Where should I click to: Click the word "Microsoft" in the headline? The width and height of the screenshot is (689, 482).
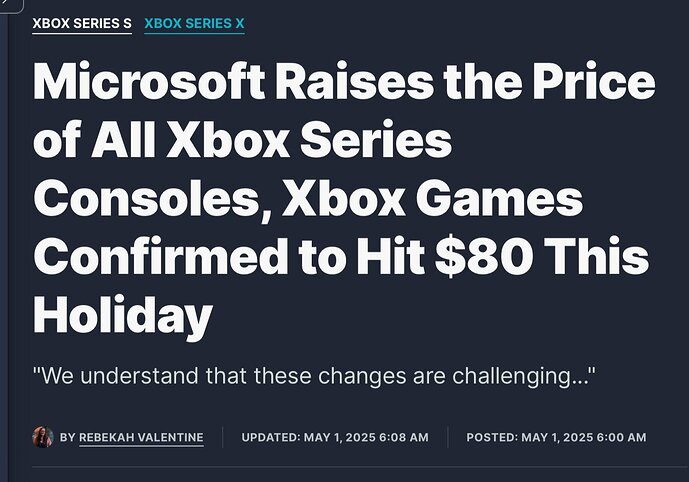(x=148, y=82)
